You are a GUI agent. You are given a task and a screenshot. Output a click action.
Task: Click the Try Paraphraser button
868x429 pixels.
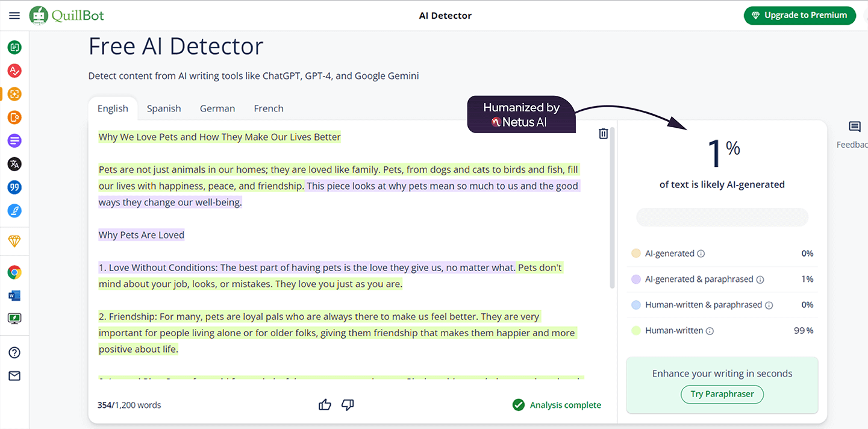click(x=722, y=394)
